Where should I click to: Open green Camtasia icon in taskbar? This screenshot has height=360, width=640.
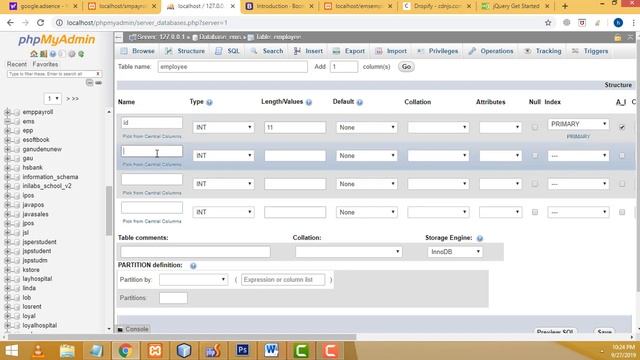point(301,350)
